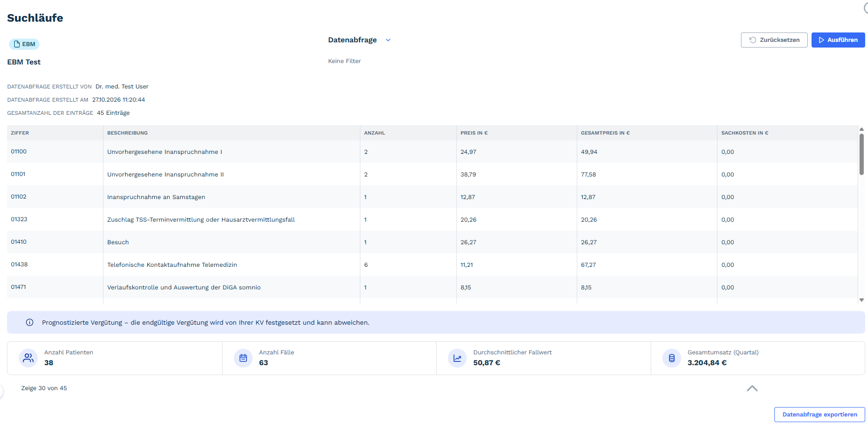
Task: Export via Datenabfrage exportieren button
Action: pos(820,415)
